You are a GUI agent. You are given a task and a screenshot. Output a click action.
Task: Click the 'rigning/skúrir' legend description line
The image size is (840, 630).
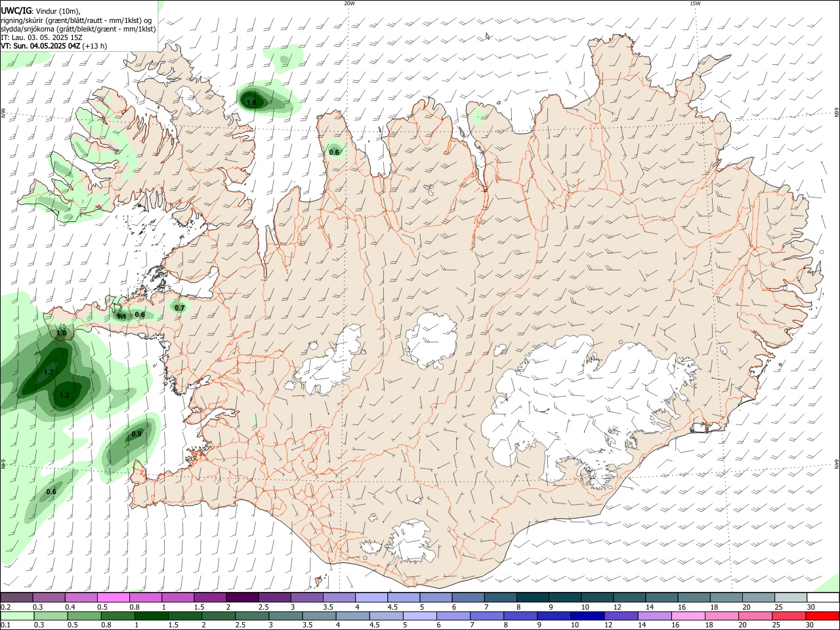(x=76, y=20)
